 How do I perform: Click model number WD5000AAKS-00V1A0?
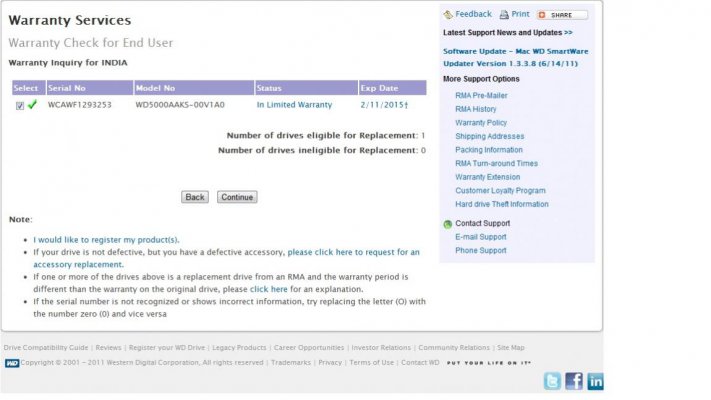coord(180,105)
